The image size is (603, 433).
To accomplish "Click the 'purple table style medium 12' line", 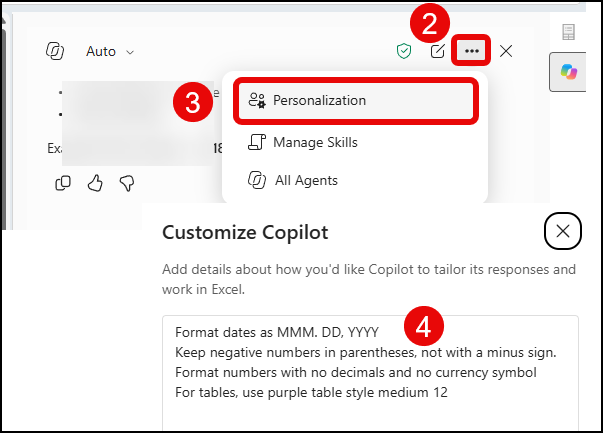I will [311, 393].
